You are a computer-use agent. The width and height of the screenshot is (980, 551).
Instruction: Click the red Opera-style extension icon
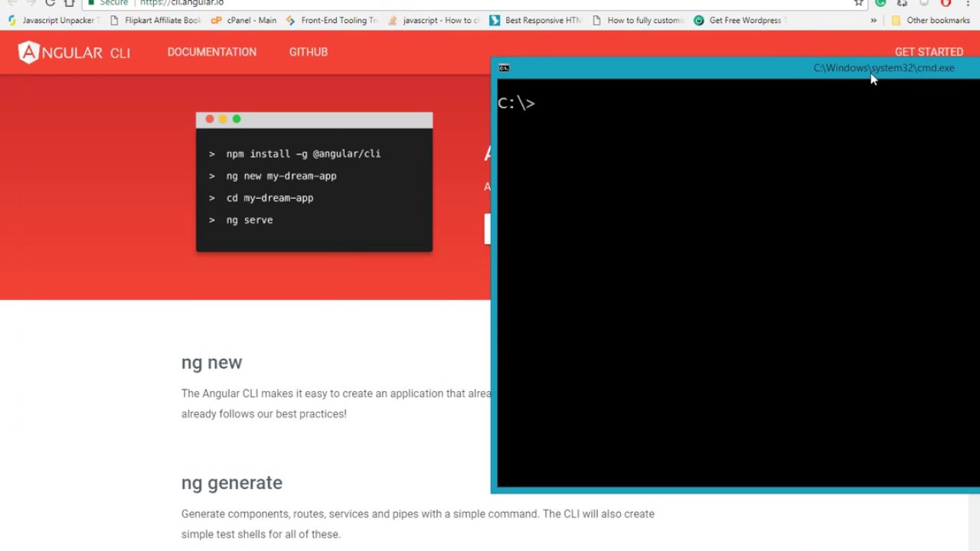pos(946,3)
